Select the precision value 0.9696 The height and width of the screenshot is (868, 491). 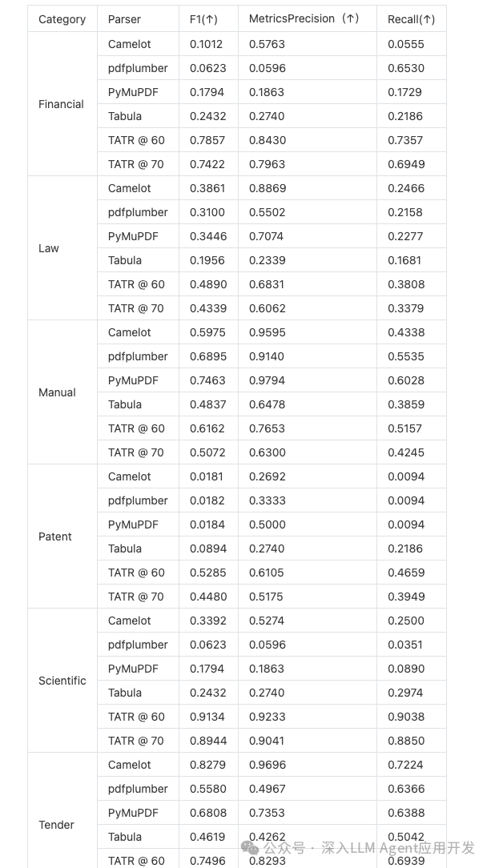(x=267, y=765)
